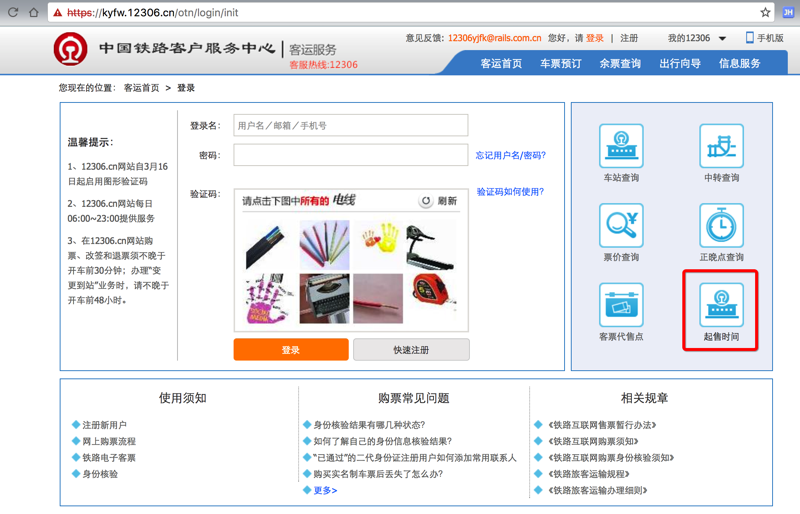Select the red wire captcha image
Viewport: 800px width, 514px height.
point(378,299)
